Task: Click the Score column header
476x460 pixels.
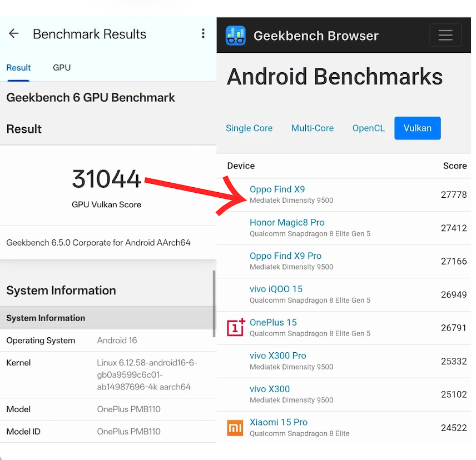Action: 455,166
